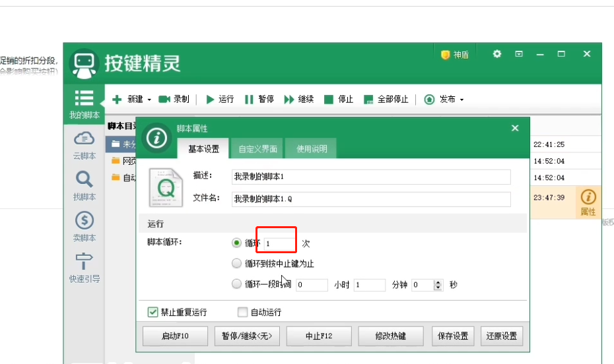Screen dimensions: 614x364
Task: Click 全部停止 to stop all scripts
Action: tap(386, 100)
